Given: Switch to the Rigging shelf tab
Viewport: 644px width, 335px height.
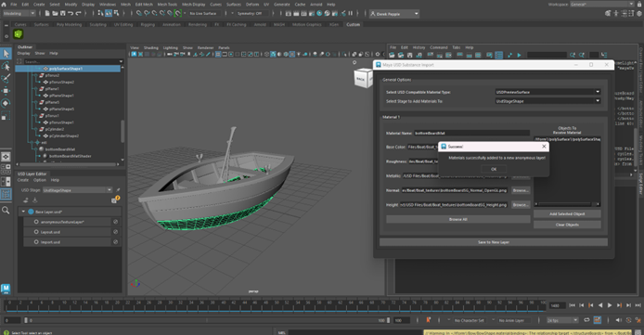Looking at the screenshot, I should click(x=148, y=25).
